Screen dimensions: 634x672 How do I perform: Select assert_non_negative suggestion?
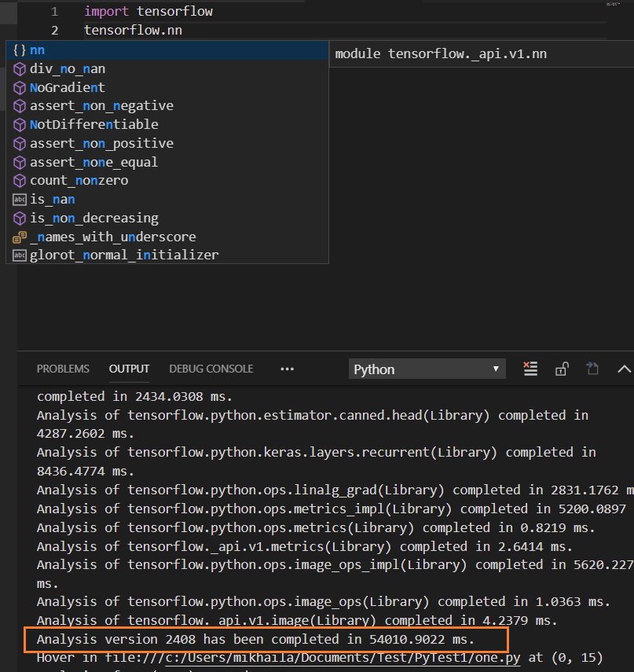coord(167,106)
